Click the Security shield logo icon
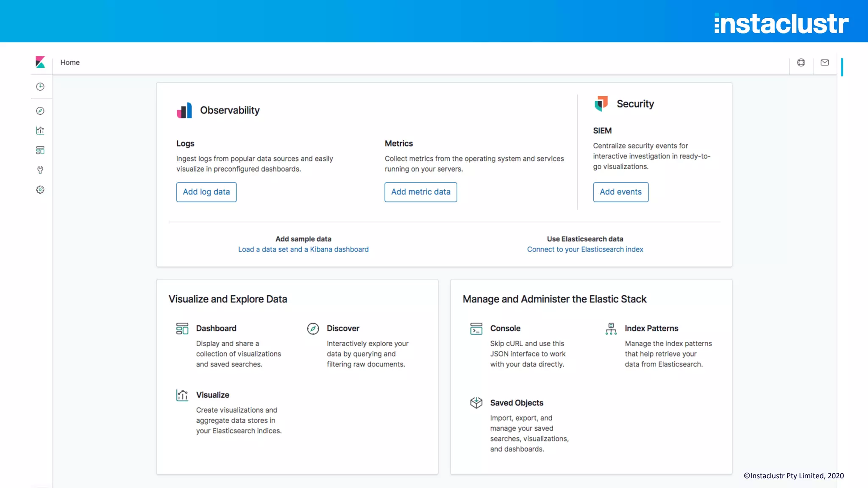 (x=601, y=104)
